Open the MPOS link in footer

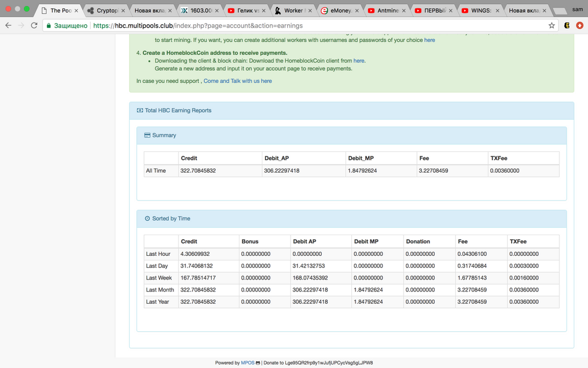pos(247,363)
